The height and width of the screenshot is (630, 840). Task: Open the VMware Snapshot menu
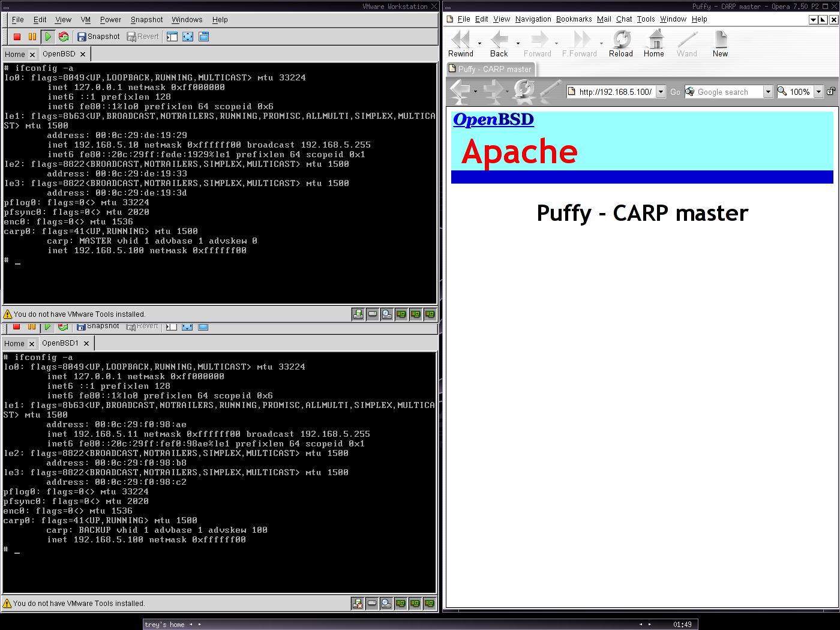coord(146,20)
